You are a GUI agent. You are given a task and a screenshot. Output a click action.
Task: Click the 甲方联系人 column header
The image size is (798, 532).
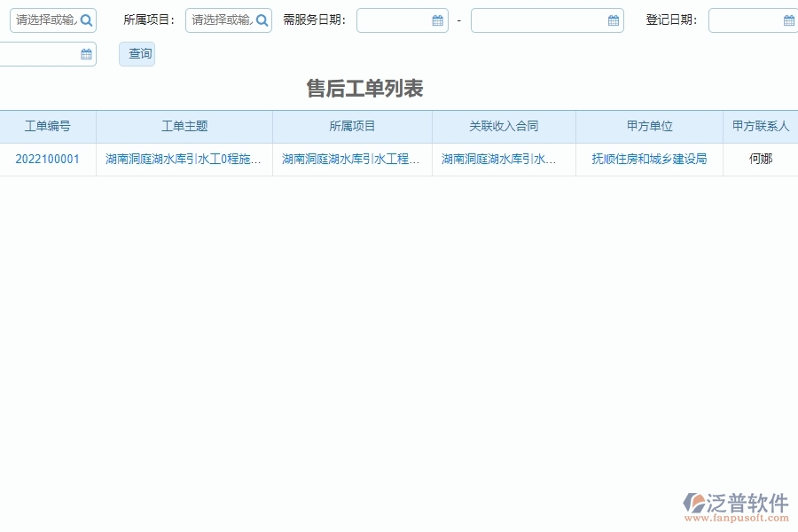coord(763,126)
